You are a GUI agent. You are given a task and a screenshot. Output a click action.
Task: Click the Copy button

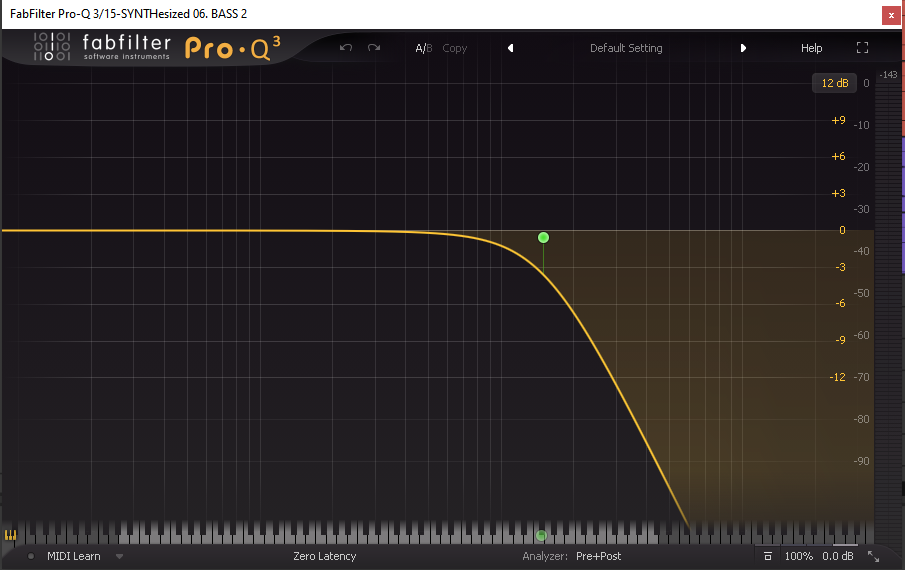(x=455, y=48)
